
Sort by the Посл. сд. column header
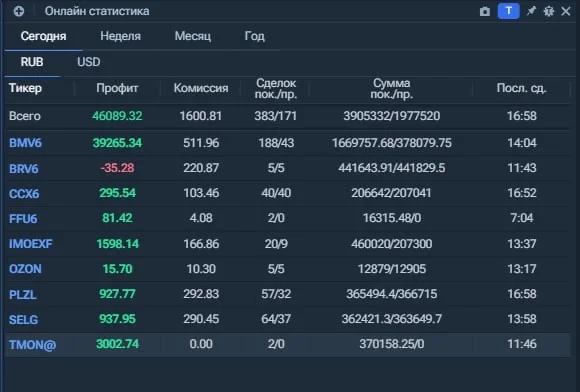(x=521, y=88)
